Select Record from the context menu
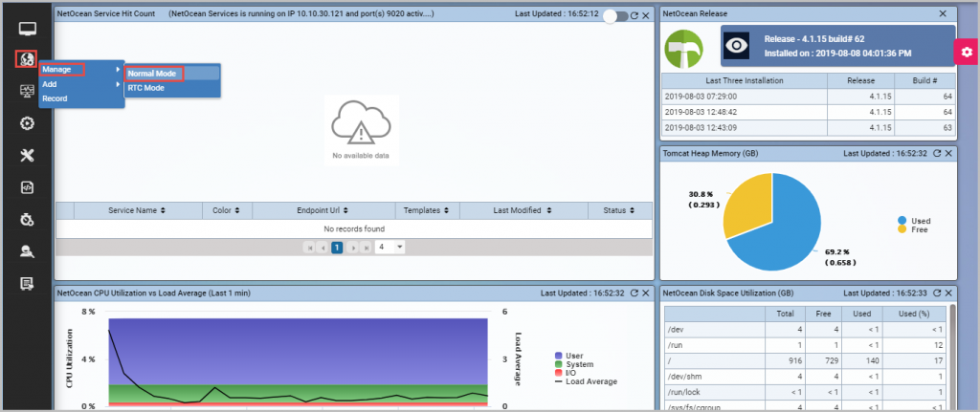 (x=81, y=98)
